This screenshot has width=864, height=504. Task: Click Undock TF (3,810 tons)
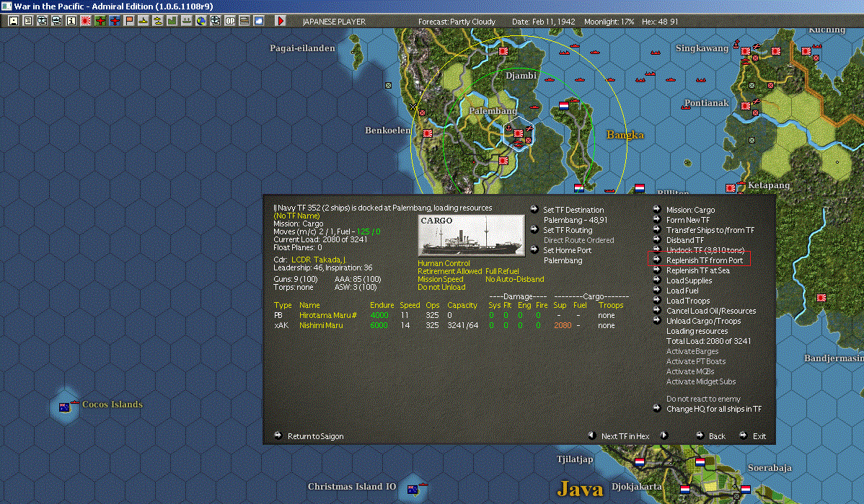coord(705,250)
